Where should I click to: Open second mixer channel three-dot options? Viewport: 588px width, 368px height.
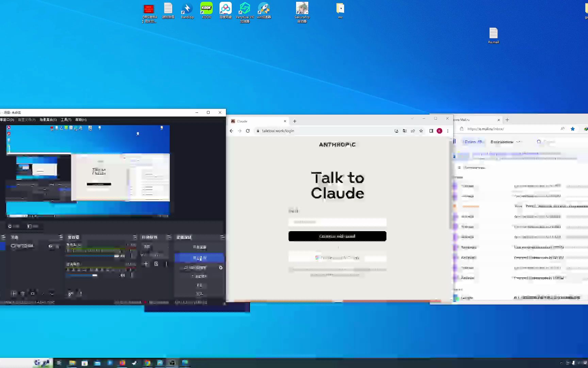point(132,275)
